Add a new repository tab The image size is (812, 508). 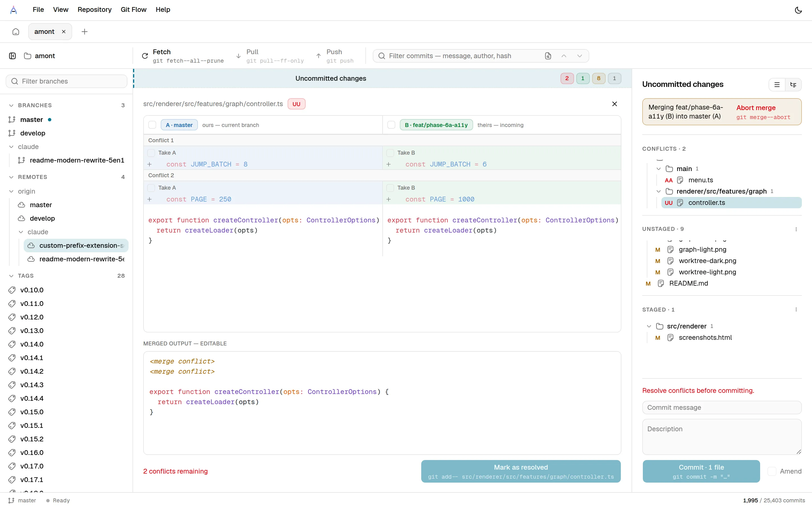[85, 32]
